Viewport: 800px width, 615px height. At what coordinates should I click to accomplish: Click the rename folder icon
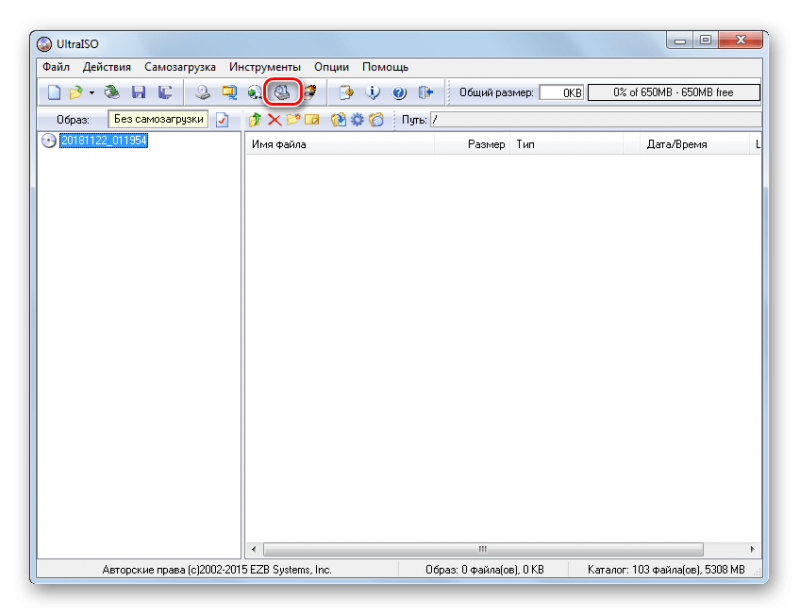pos(312,120)
